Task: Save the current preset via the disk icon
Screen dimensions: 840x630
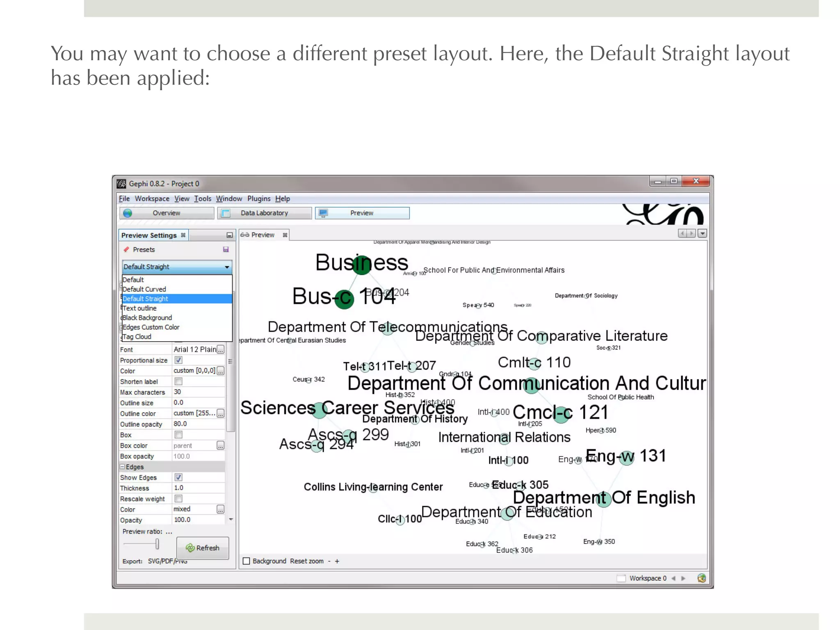Action: pos(226,249)
